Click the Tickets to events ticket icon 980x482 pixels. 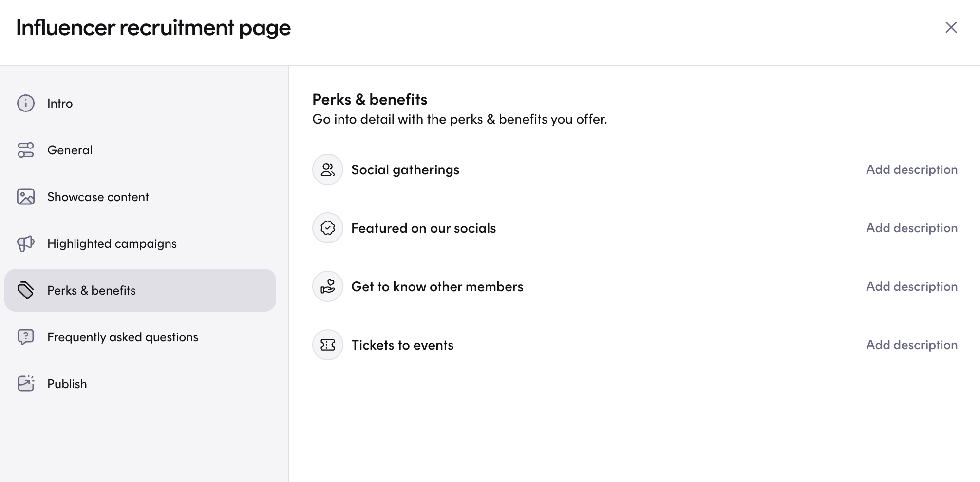point(328,345)
